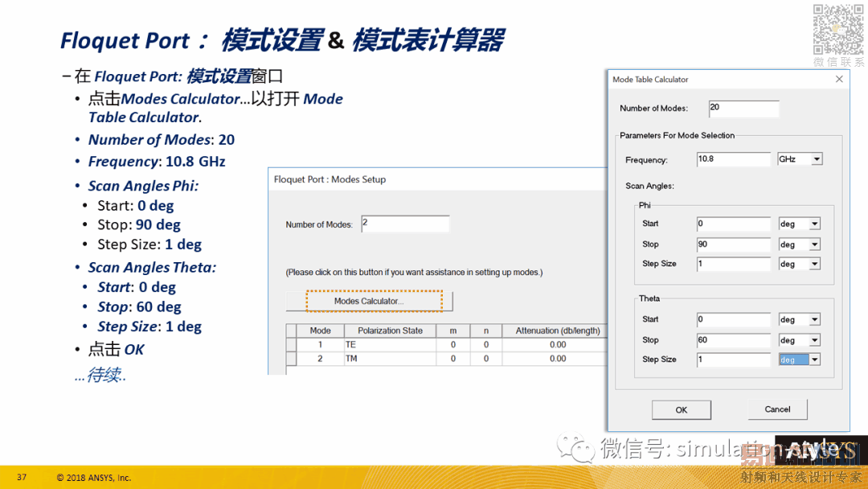Click the Frequency input field showing 10.8
868x489 pixels.
(x=733, y=159)
